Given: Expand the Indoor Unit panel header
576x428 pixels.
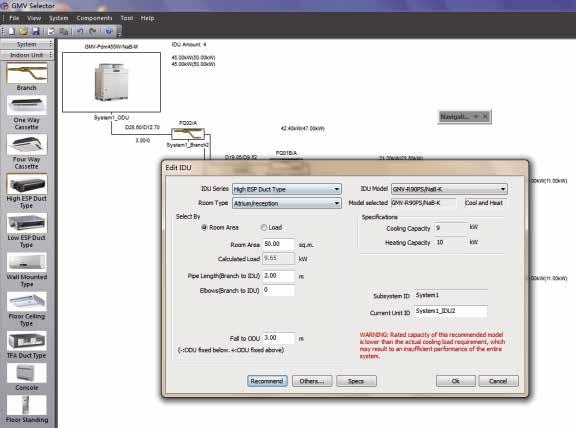Looking at the screenshot, I should [x=27, y=55].
